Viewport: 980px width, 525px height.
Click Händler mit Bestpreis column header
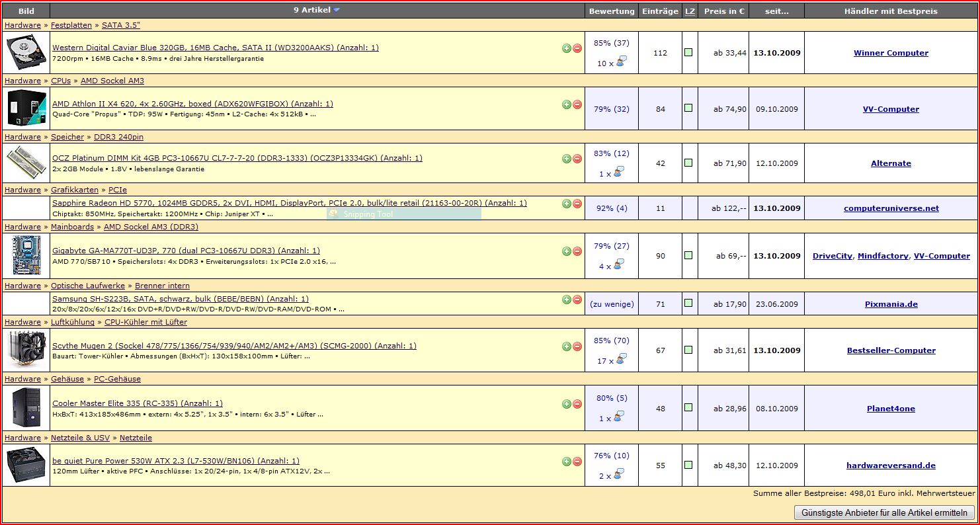tap(891, 11)
